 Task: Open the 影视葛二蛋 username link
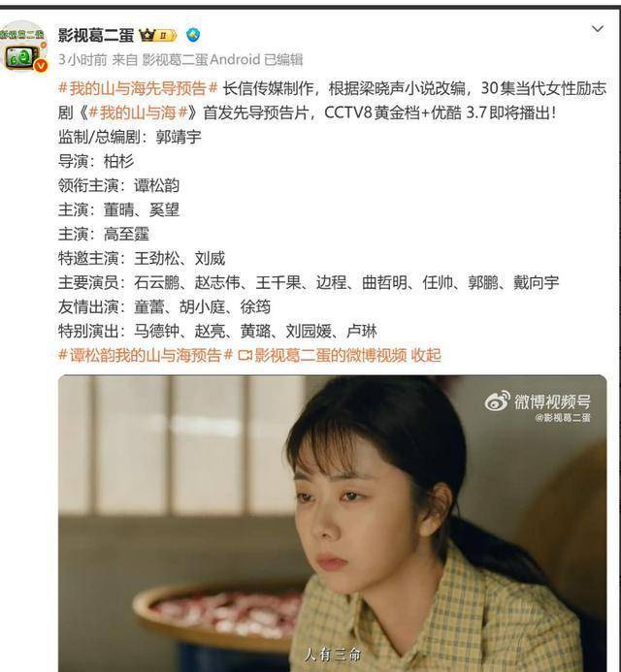click(96, 35)
